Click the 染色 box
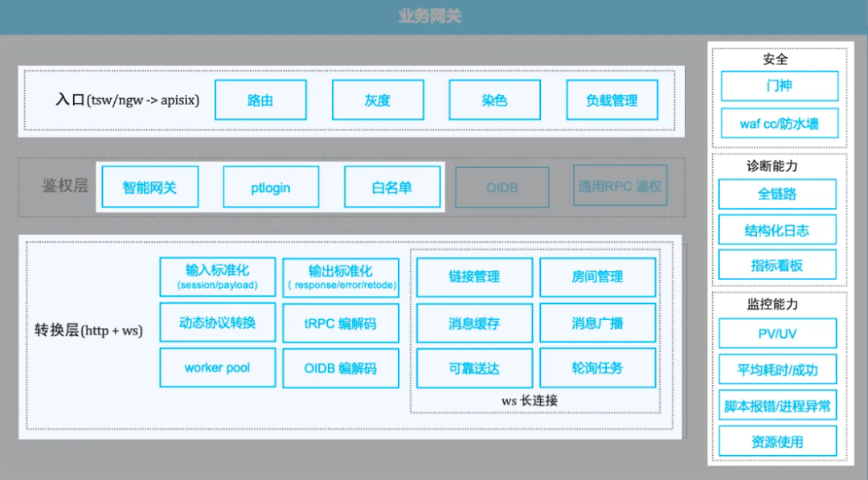Image resolution: width=868 pixels, height=480 pixels. (494, 100)
